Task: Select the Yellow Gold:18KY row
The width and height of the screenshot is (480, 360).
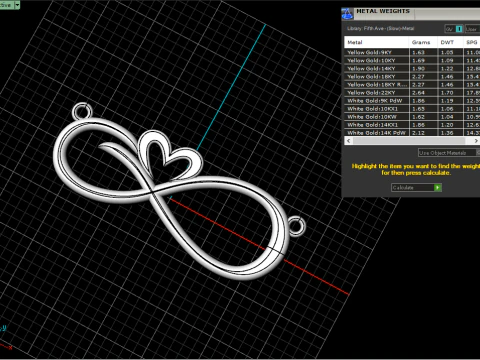Action: pos(412,76)
